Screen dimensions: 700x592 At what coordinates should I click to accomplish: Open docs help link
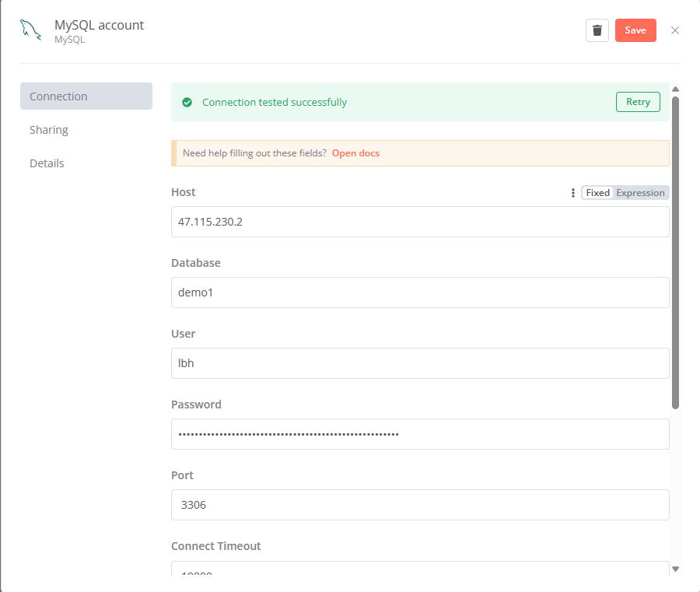[x=355, y=153]
